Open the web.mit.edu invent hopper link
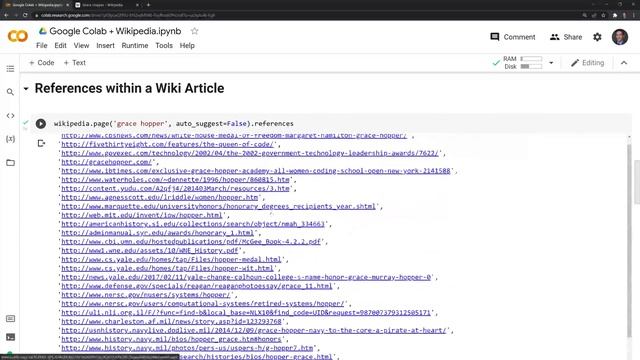Image resolution: width=640 pixels, height=360 pixels. click(142, 215)
